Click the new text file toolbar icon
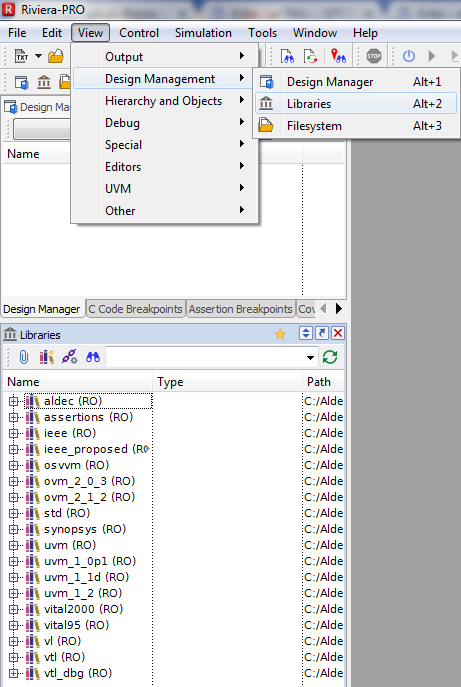Viewport: 461px width, 687px height. (21, 56)
